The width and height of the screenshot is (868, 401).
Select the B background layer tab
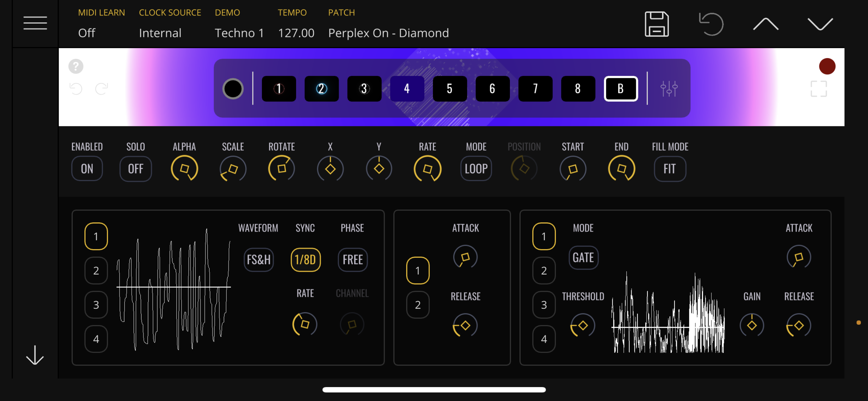(x=621, y=88)
